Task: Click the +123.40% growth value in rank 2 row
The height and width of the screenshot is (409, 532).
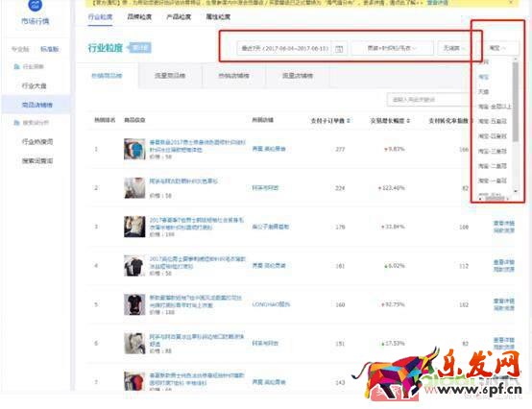Action: [392, 187]
